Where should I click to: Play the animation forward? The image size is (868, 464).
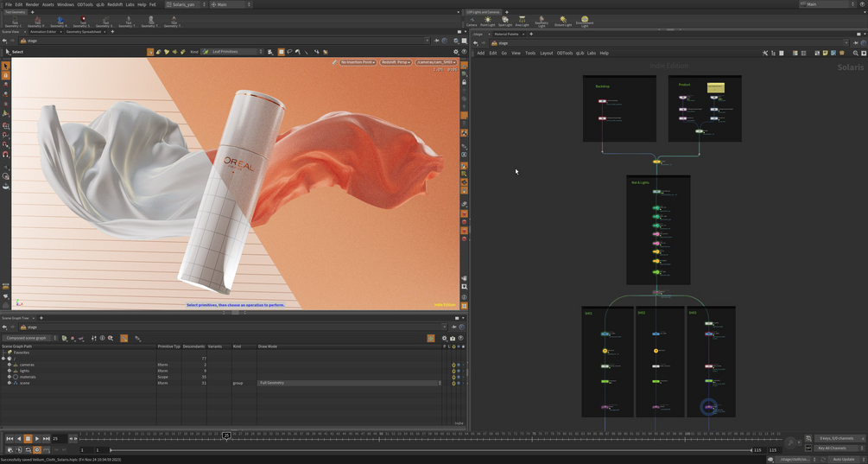click(37, 439)
